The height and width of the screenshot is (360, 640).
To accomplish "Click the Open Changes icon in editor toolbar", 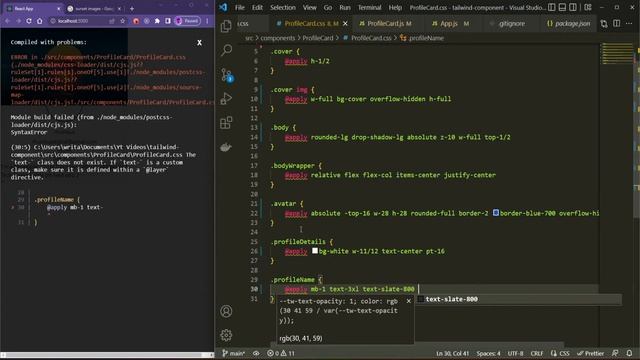I will coord(604,24).
